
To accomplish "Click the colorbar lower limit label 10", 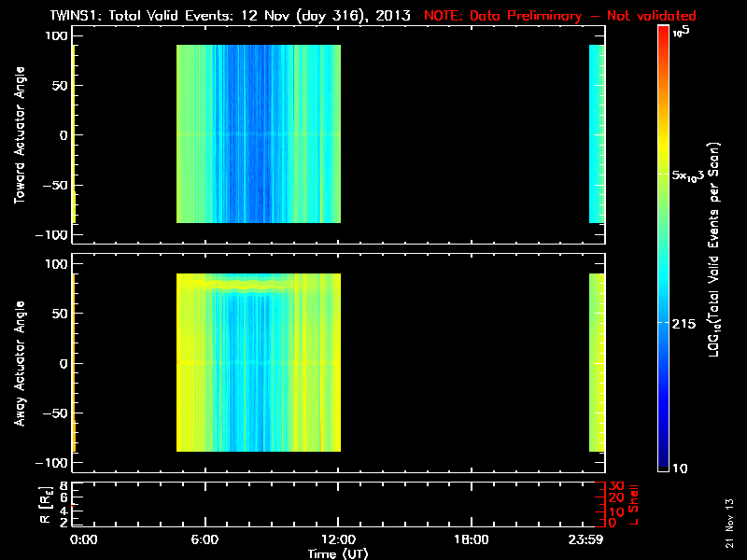I will pos(680,469).
